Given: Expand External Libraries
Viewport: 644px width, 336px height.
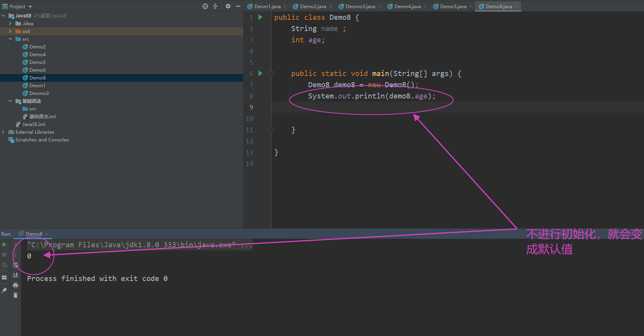Looking at the screenshot, I should pyautogui.click(x=3, y=132).
